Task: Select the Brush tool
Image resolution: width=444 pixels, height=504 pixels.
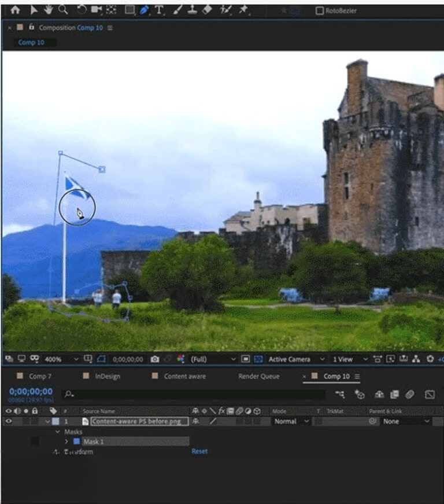Action: 177,10
